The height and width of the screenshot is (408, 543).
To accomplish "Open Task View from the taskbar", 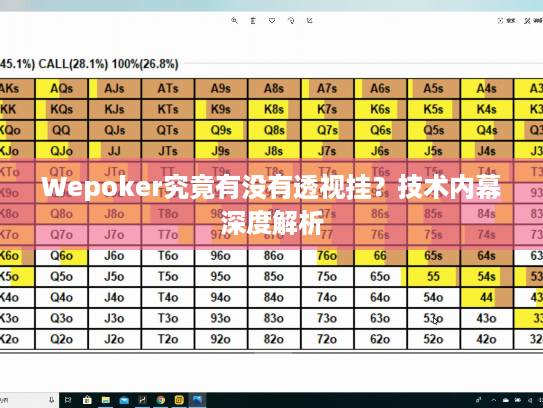I will 68,400.
